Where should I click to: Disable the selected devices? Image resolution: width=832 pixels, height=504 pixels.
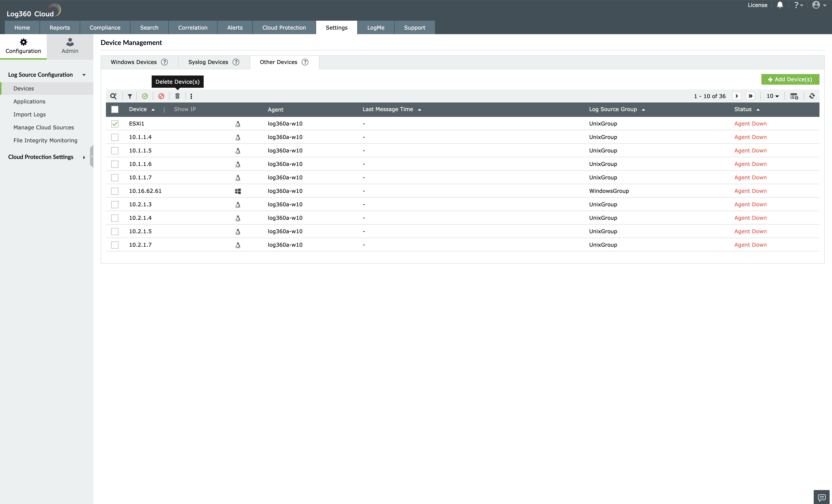[x=161, y=96]
